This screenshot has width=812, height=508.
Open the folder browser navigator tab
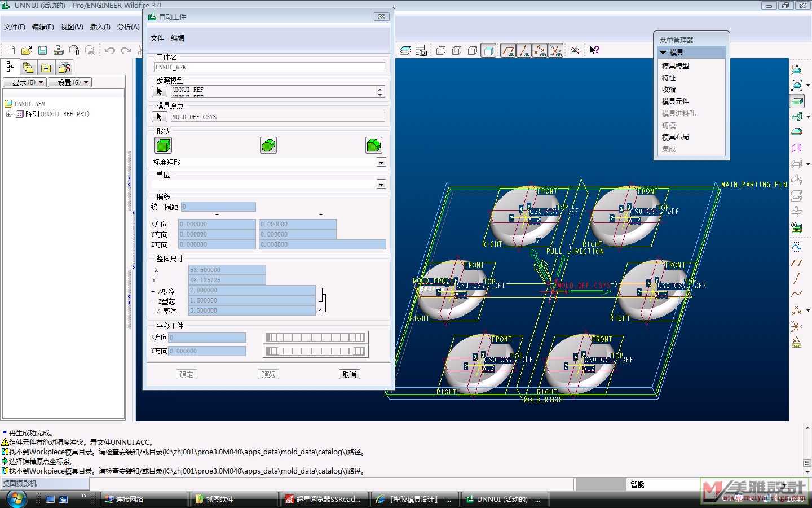tap(28, 68)
